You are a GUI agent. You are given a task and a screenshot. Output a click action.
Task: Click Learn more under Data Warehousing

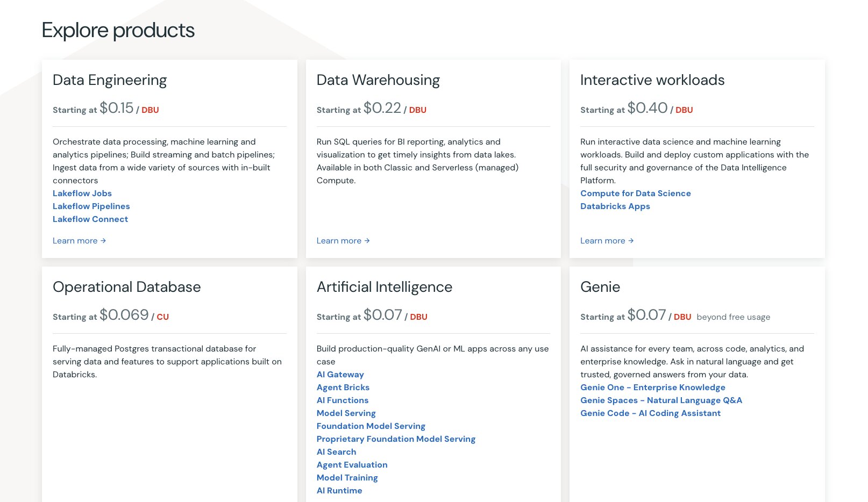tap(343, 241)
